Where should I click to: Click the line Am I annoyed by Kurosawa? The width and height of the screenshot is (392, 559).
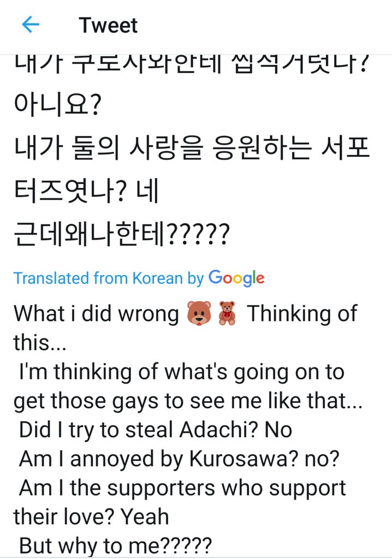tap(179, 459)
